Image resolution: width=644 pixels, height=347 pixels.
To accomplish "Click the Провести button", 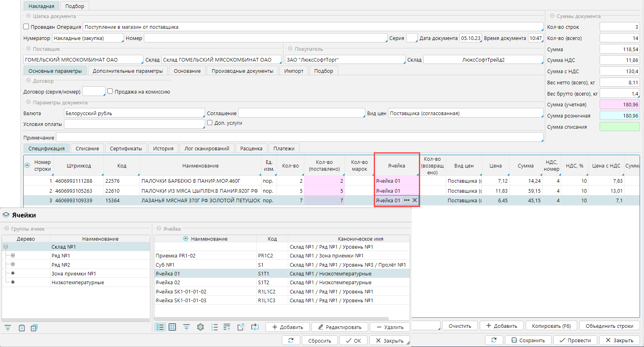I will (x=575, y=340).
